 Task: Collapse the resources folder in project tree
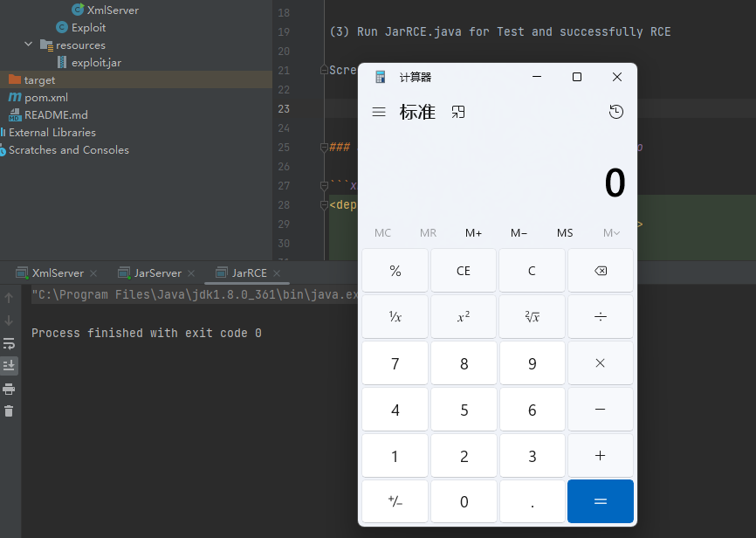[x=29, y=45]
